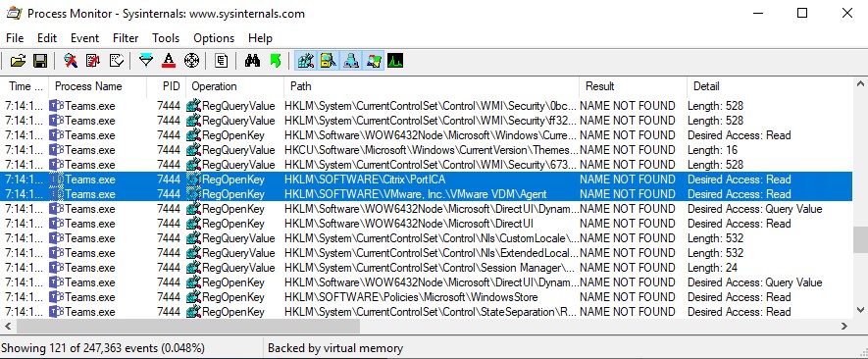This screenshot has width=868, height=359.
Task: Click the registry icon in the WindowsStore row
Action: pyautogui.click(x=194, y=297)
